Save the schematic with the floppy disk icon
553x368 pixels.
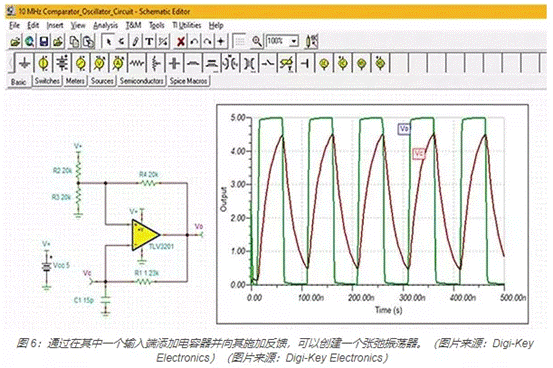coord(44,42)
